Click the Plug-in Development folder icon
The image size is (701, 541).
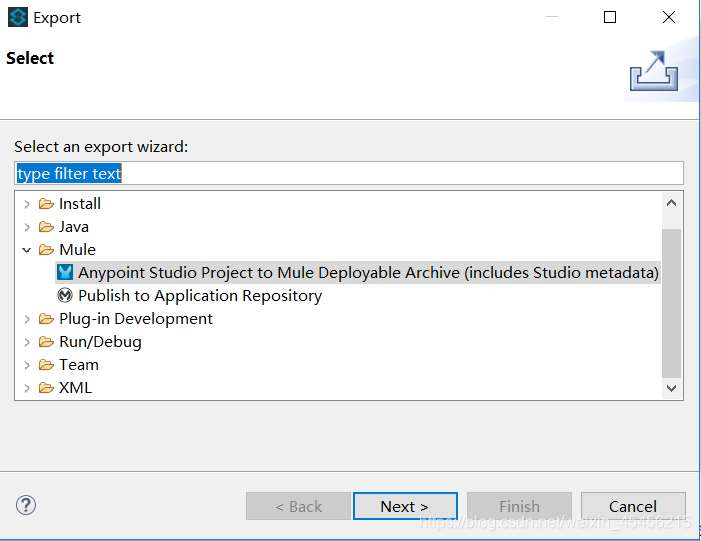[46, 319]
